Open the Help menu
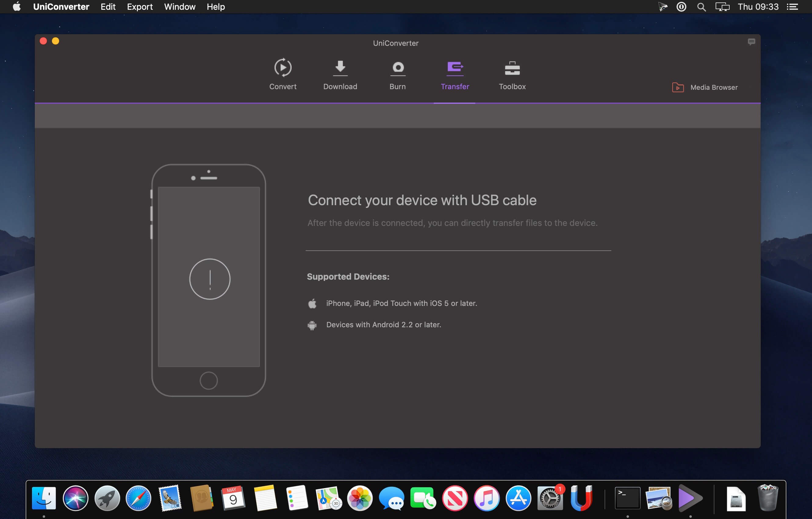 pyautogui.click(x=215, y=7)
